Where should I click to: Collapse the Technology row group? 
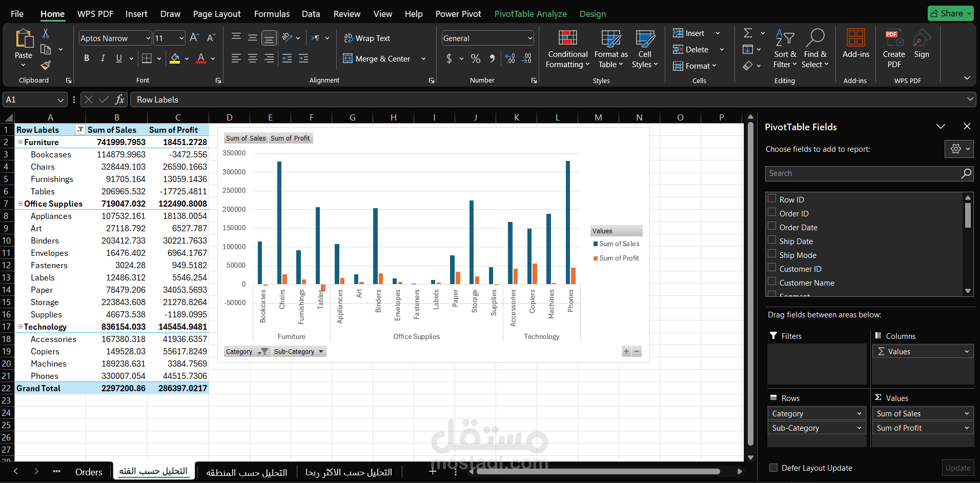pos(20,327)
